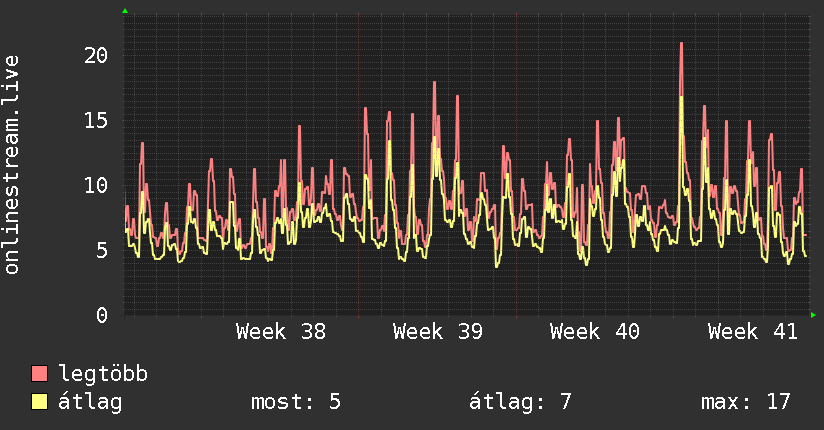This screenshot has width=824, height=430.
Task: Click the legtöbb legend label
Action: coord(103,374)
